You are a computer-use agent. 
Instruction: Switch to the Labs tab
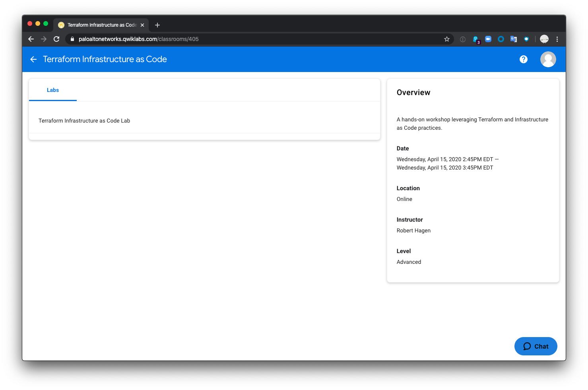click(x=53, y=90)
